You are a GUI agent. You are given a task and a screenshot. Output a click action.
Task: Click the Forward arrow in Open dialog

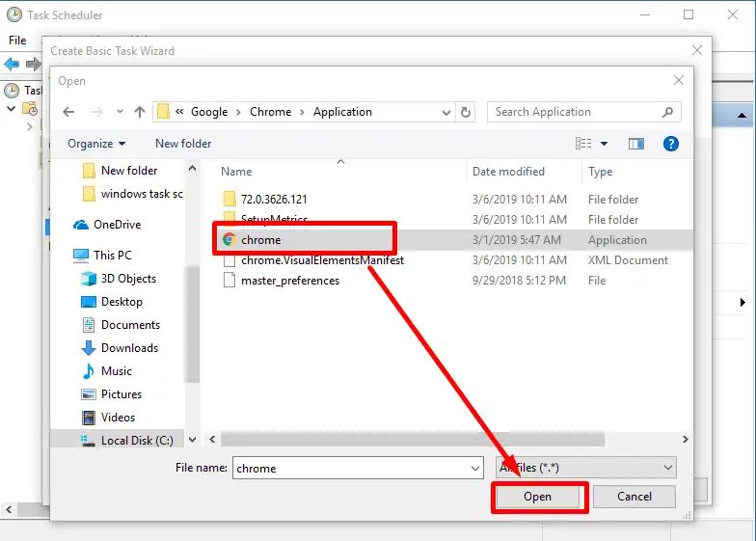point(96,112)
